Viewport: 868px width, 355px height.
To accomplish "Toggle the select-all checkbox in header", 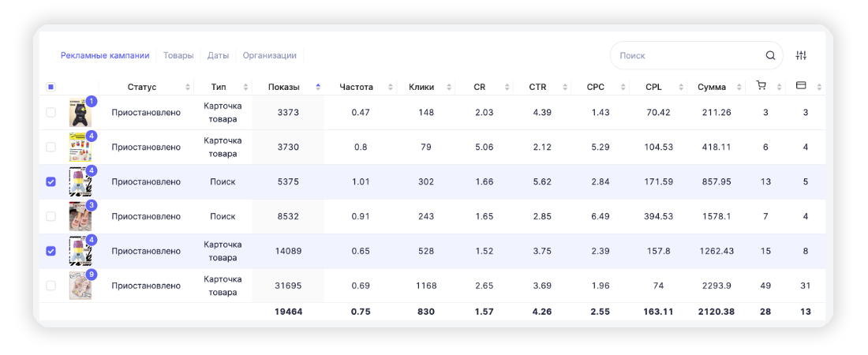I will (x=51, y=87).
